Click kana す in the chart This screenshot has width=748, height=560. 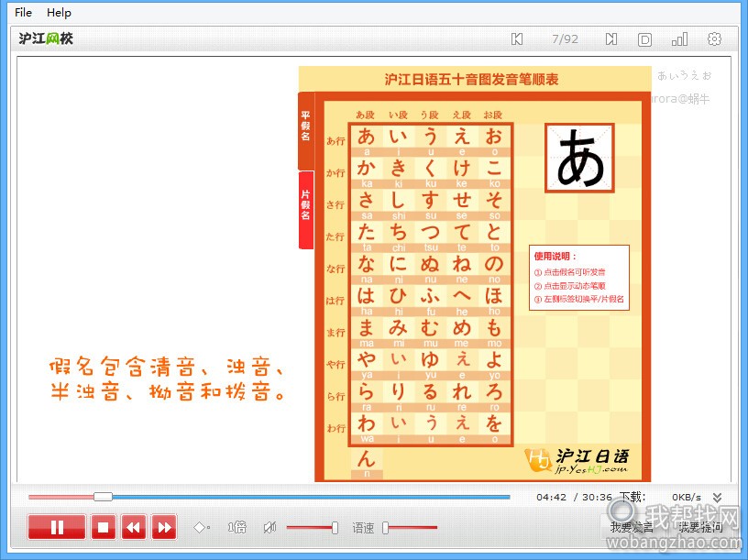[430, 200]
